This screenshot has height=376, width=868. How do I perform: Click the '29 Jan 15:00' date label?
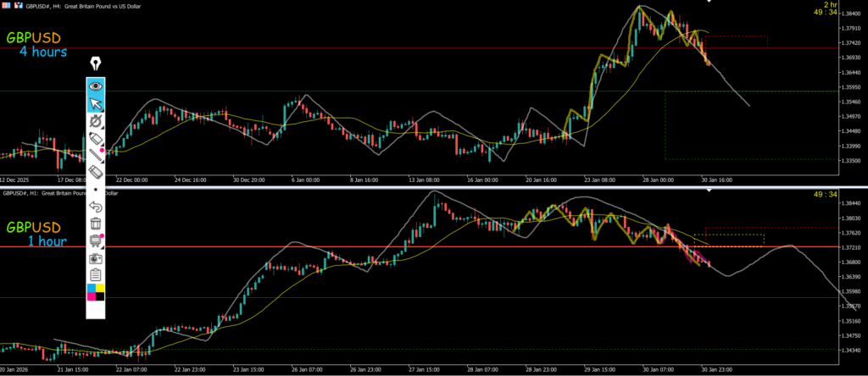[x=602, y=368]
